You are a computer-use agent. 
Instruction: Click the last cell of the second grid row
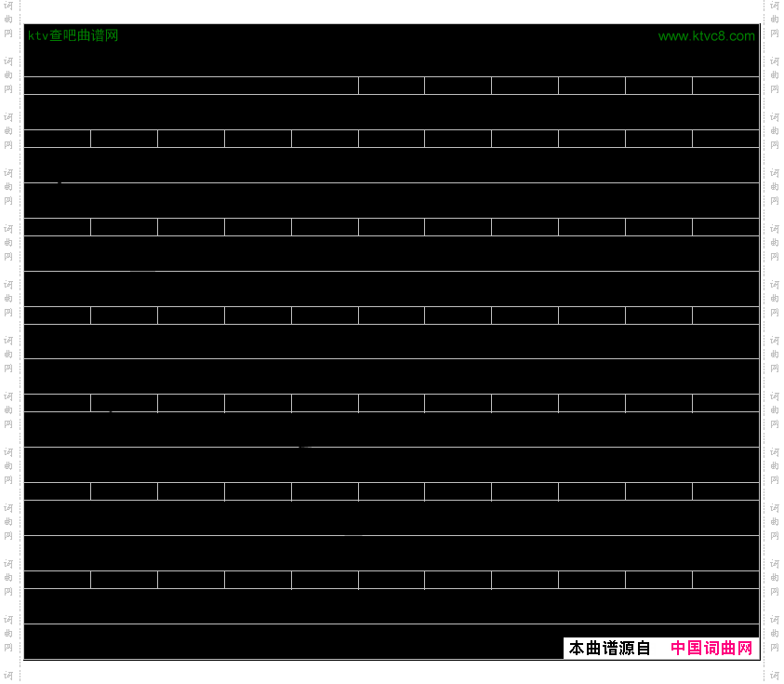tap(725, 139)
